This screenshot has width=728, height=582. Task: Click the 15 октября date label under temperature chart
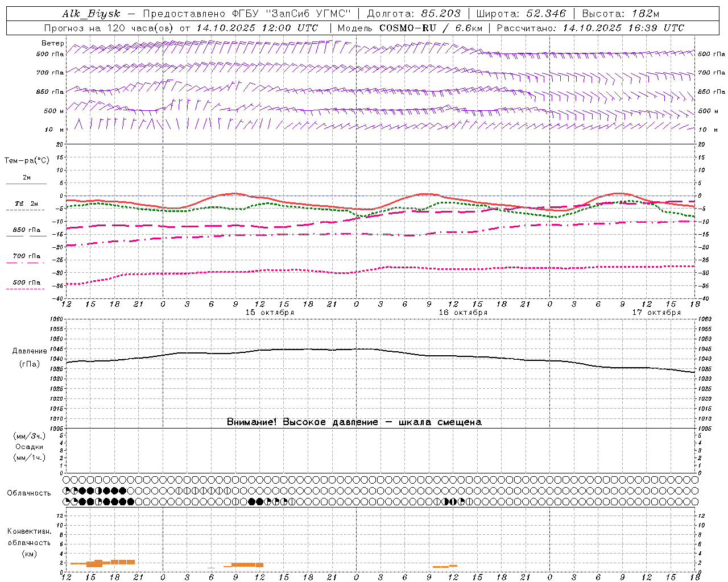[270, 313]
